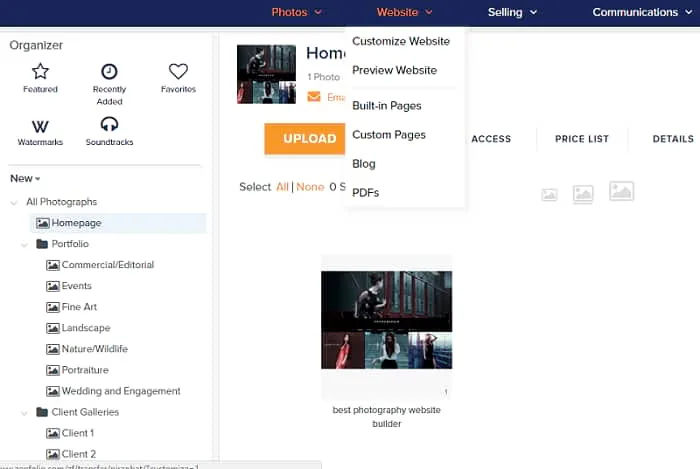Collapse the Client Galleries folder chevron
Image resolution: width=700 pixels, height=469 pixels.
25,413
